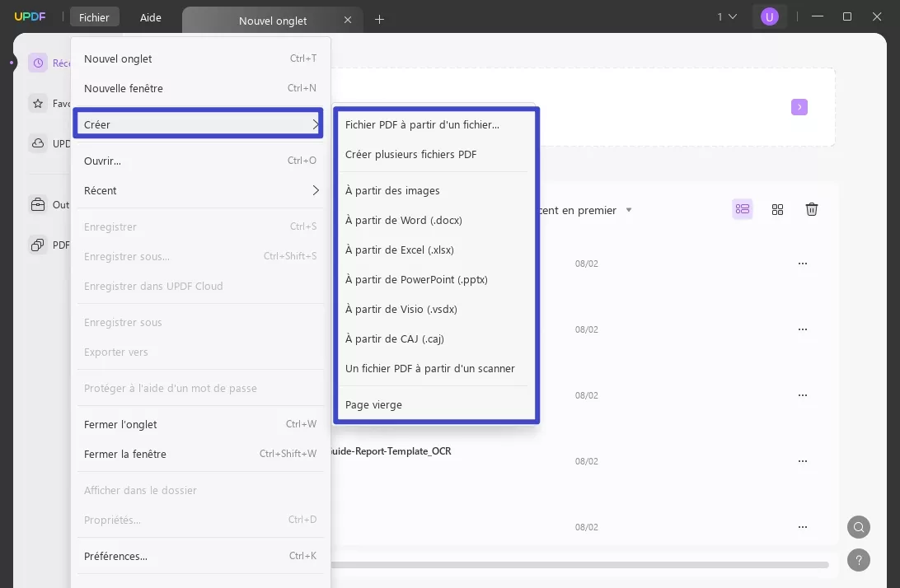Click Enregistrer dans UPDF Cloud
Viewport: 900px width, 588px height.
click(200, 287)
